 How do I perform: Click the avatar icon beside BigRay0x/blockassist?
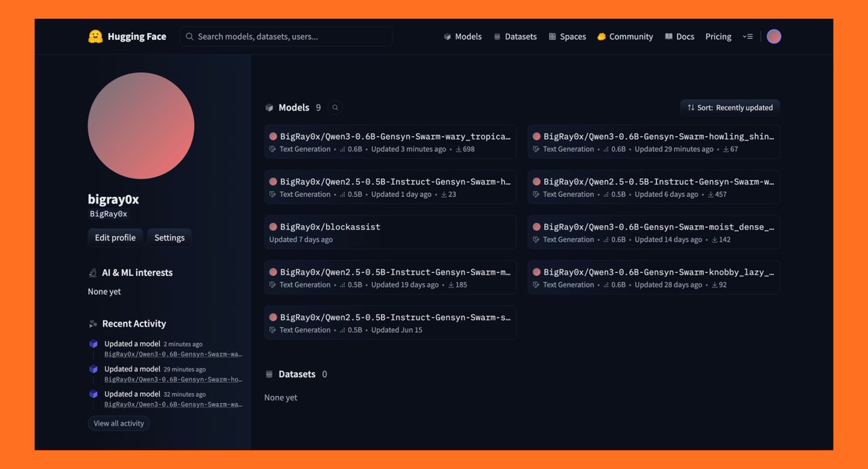[273, 227]
